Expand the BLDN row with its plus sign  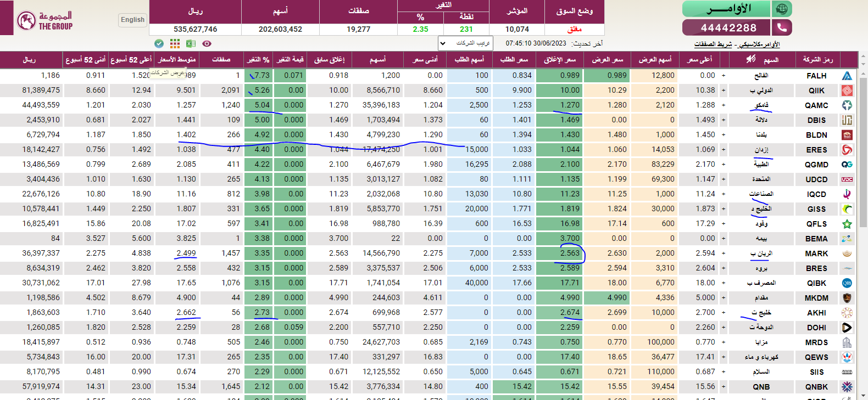coord(724,135)
